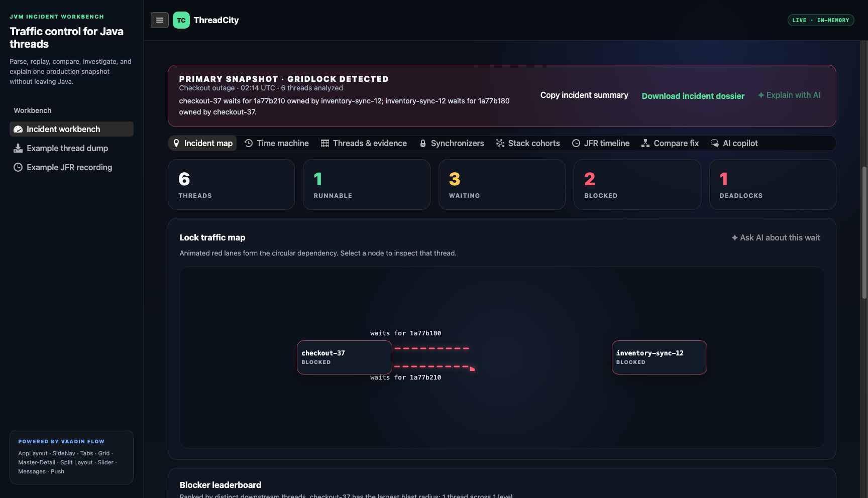Click the 3 Waiting stat card
Screen dimensions: 868x498
502,184
